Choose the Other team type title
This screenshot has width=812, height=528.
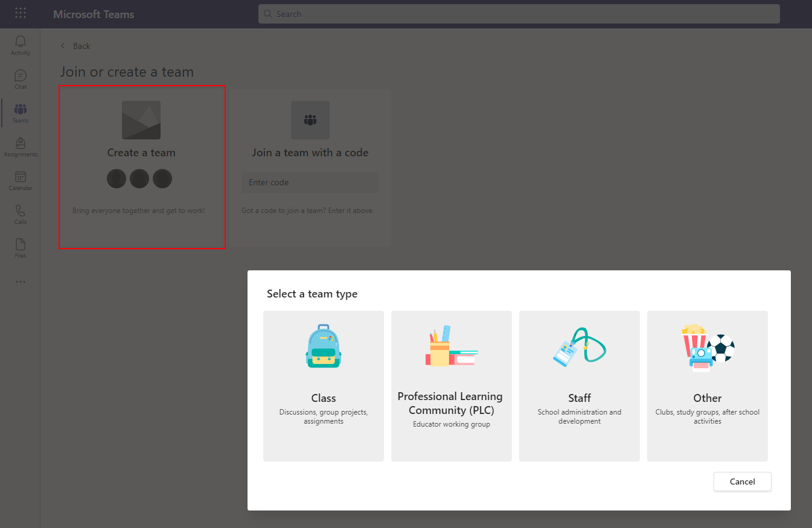point(708,398)
